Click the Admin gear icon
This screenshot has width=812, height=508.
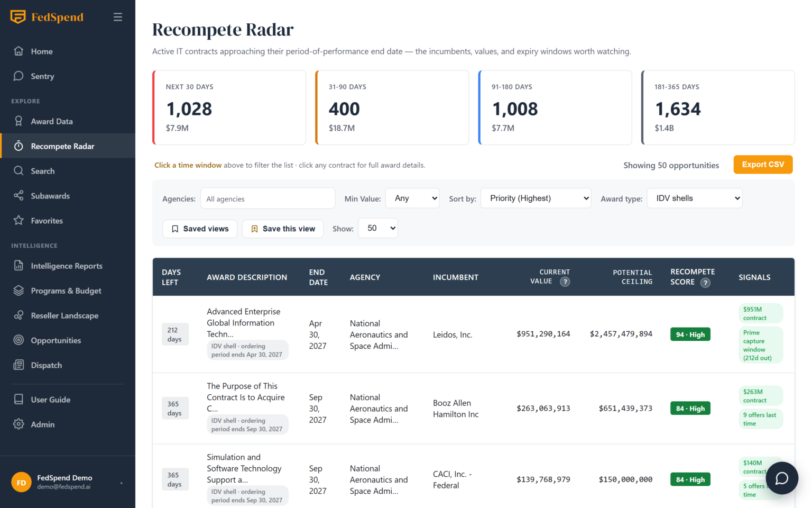pos(19,424)
